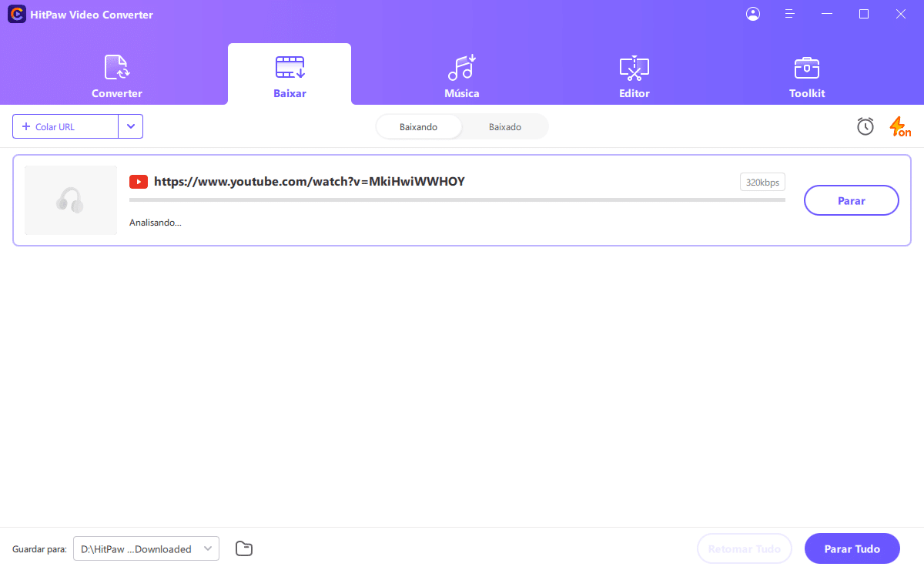Maximize the HitPaw window
The width and height of the screenshot is (924, 570).
pos(864,14)
